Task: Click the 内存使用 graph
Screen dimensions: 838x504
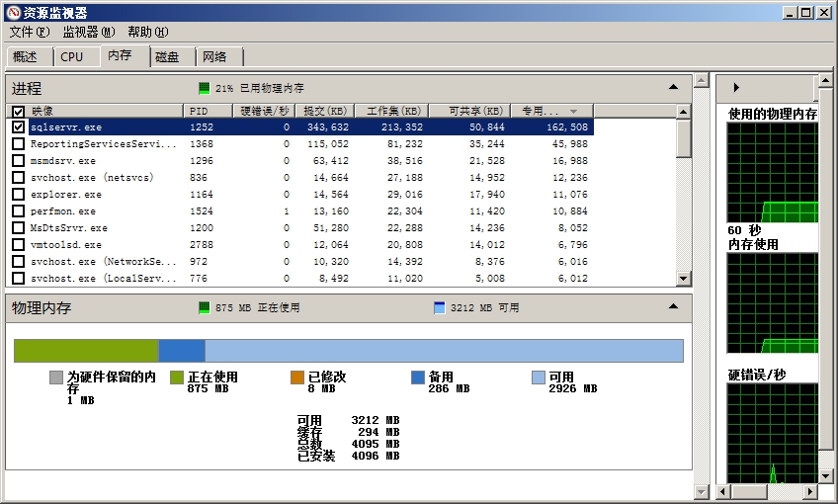Action: (x=772, y=303)
